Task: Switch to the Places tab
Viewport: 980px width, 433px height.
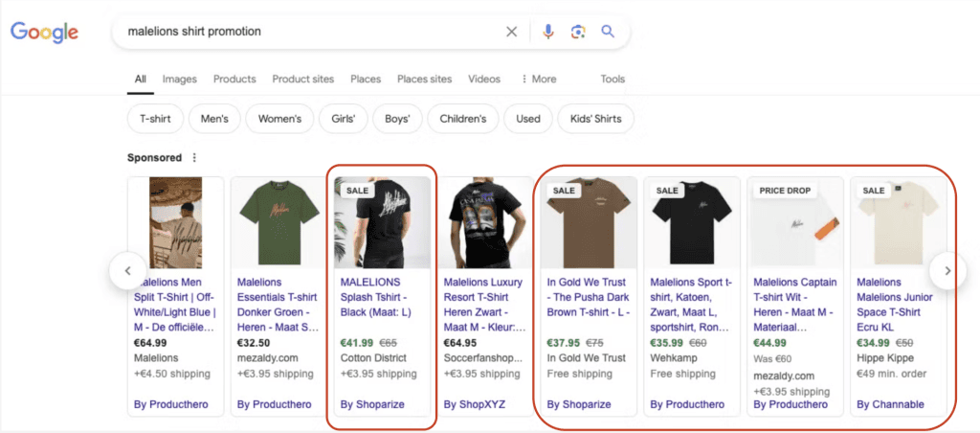Action: (x=366, y=80)
